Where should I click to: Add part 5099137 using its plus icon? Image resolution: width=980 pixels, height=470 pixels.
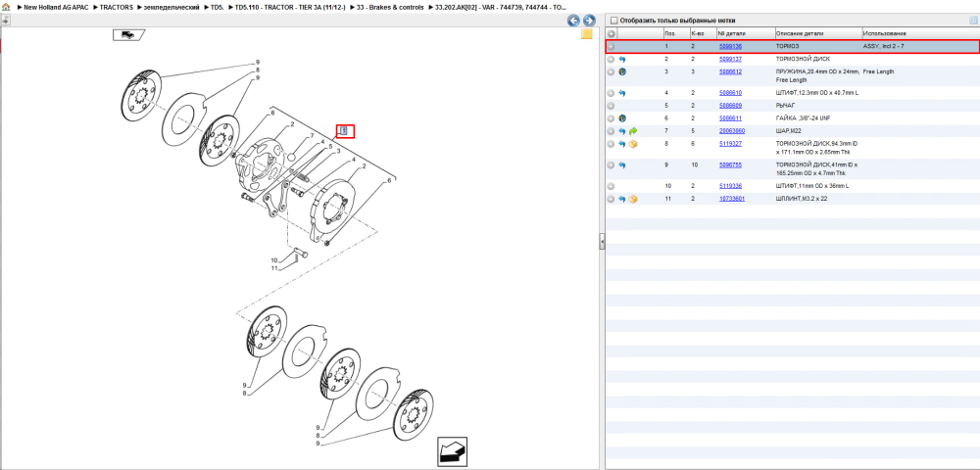[x=612, y=59]
